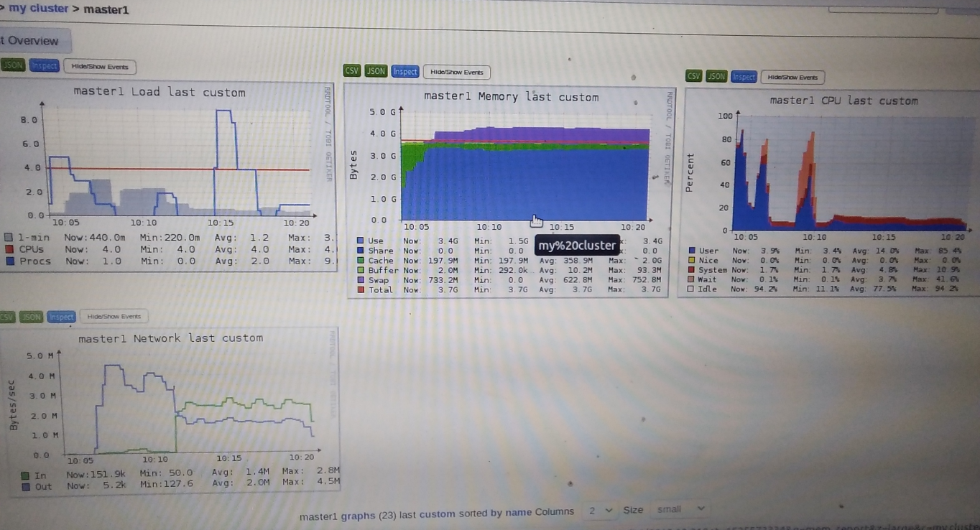Viewport: 980px width, 530px height.
Task: Toggle Hide/Show Events for Network graph
Action: 114,316
